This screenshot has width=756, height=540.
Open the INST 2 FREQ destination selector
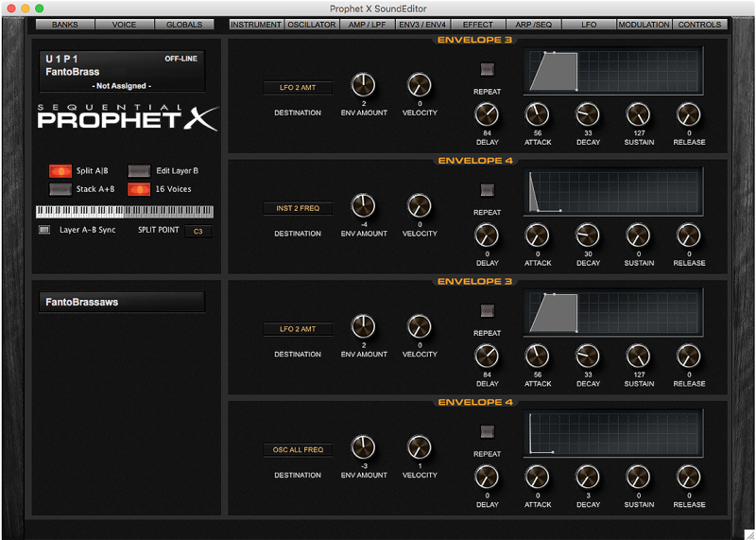pos(298,208)
